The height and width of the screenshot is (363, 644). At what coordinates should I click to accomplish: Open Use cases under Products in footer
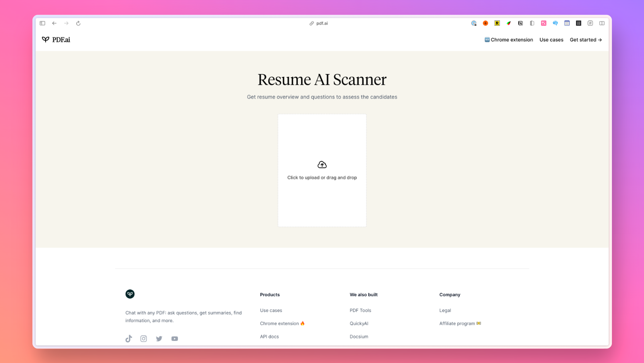(x=271, y=310)
